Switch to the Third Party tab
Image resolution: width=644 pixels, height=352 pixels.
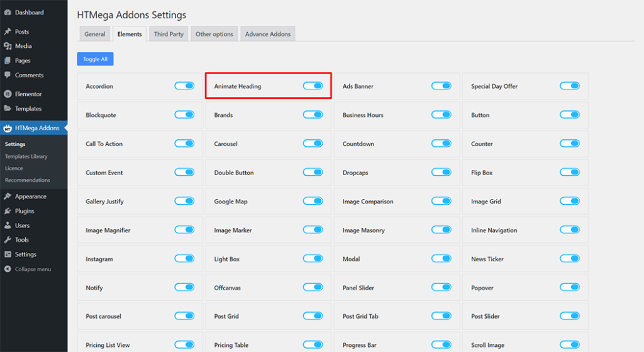tap(169, 34)
